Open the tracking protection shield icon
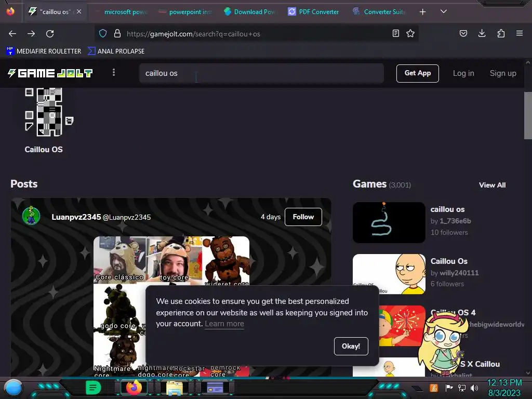532x399 pixels. coord(103,34)
